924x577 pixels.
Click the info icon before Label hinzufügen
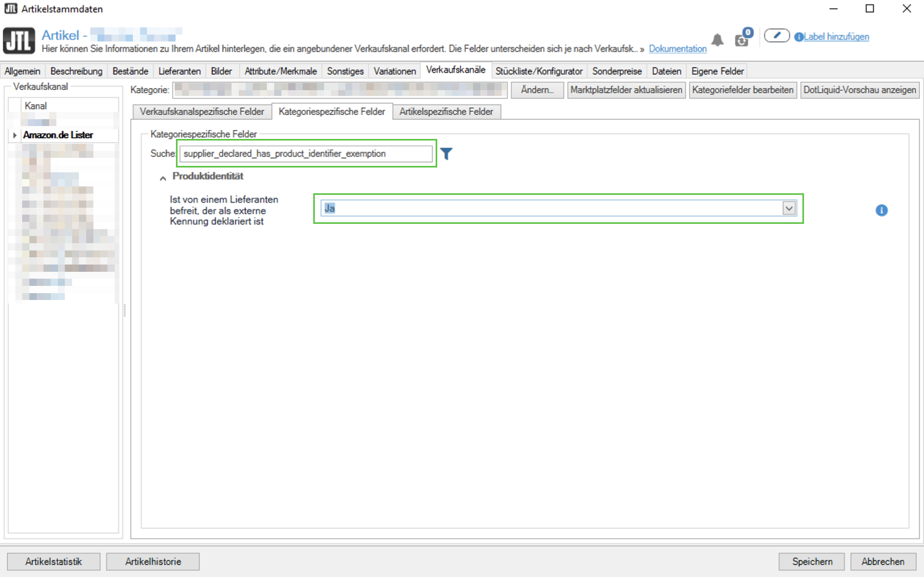coord(798,37)
